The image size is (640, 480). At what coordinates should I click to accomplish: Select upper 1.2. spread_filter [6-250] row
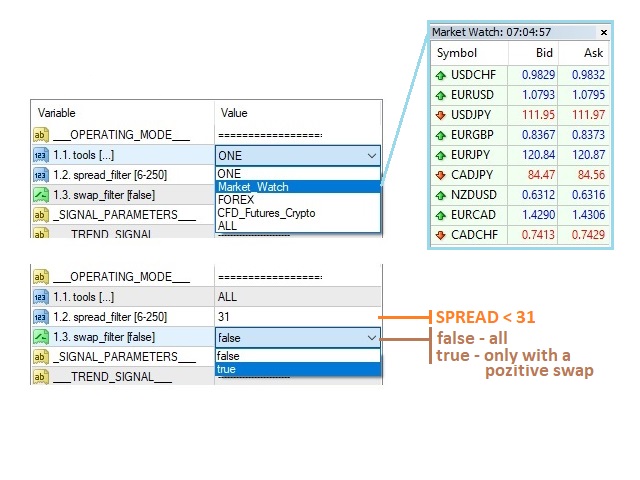pyautogui.click(x=123, y=175)
